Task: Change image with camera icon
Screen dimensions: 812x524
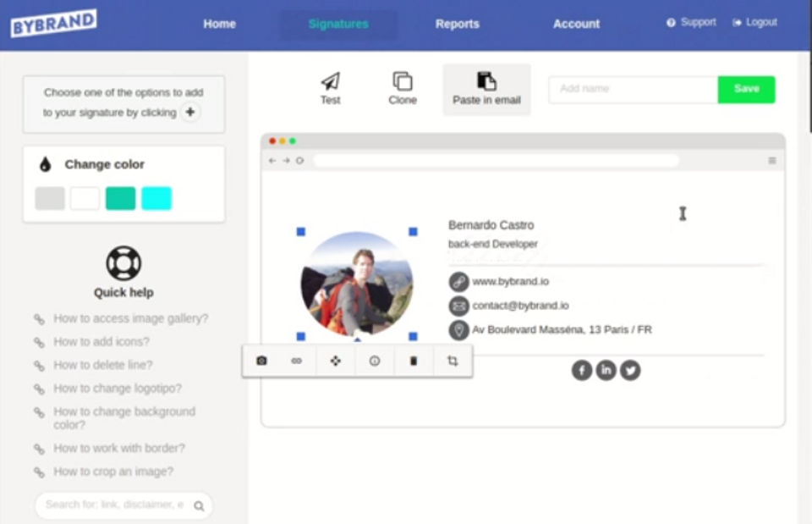Action: click(261, 361)
